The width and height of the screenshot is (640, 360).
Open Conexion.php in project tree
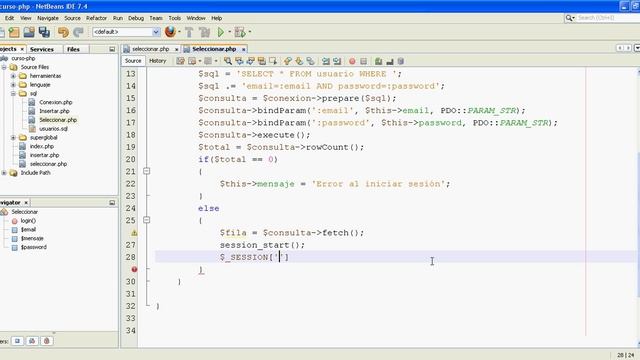tap(56, 102)
